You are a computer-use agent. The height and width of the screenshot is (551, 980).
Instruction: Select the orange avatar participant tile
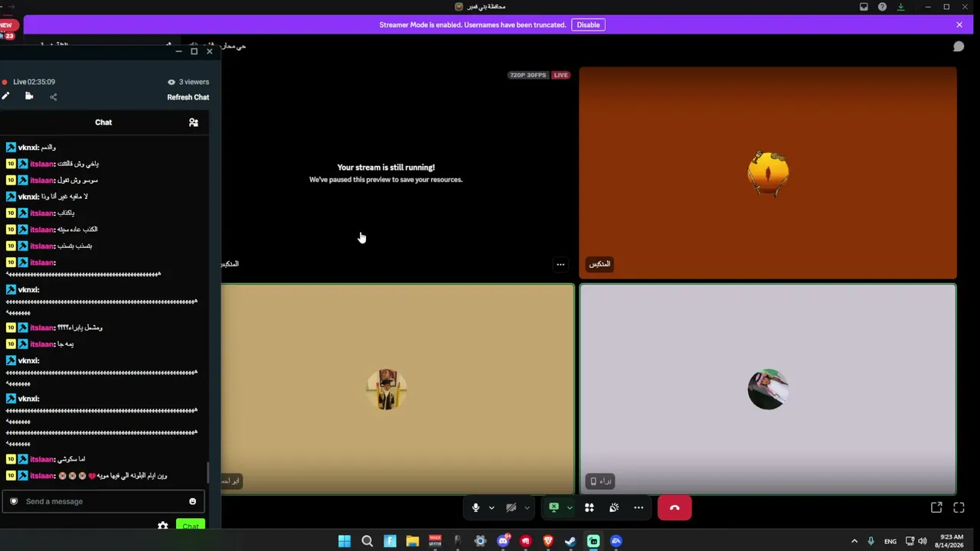coord(768,173)
